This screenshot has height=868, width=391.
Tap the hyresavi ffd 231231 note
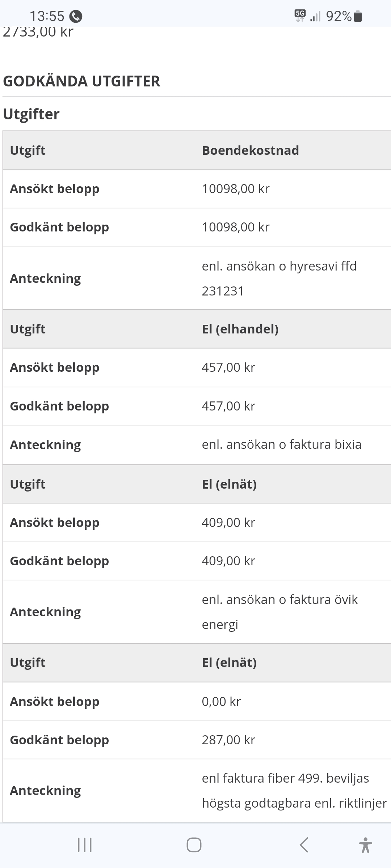279,278
